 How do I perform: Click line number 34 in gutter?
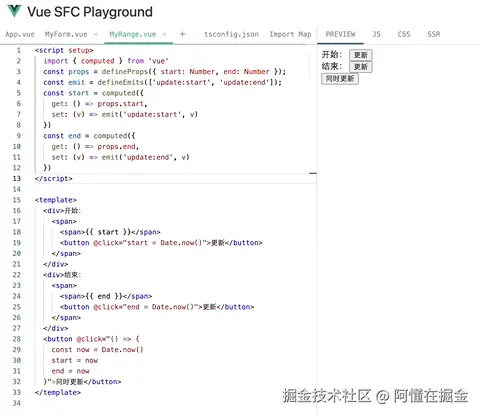click(x=17, y=403)
